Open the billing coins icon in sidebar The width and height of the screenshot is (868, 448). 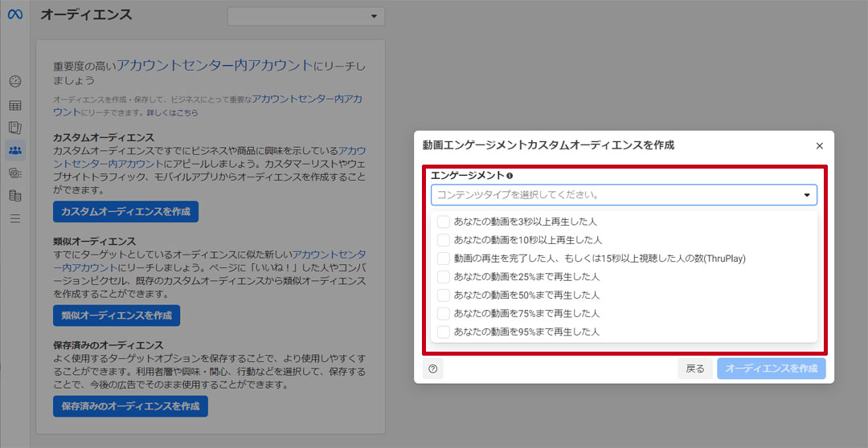[x=15, y=173]
